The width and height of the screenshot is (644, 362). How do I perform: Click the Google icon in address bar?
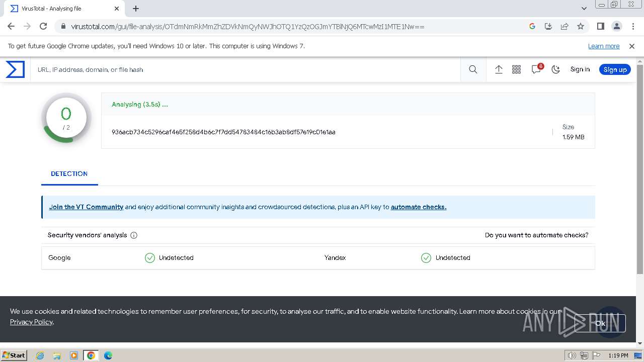(x=532, y=26)
